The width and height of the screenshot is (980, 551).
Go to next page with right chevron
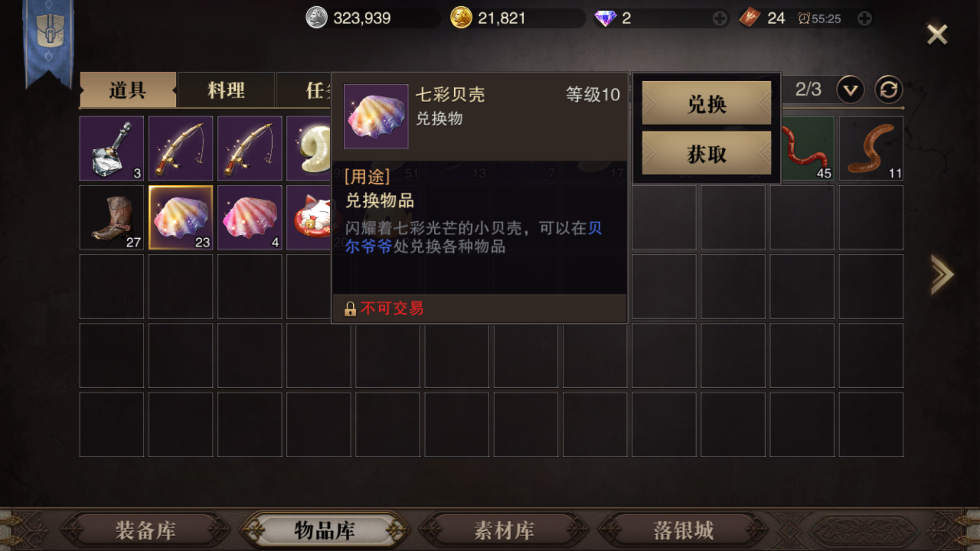pyautogui.click(x=942, y=274)
